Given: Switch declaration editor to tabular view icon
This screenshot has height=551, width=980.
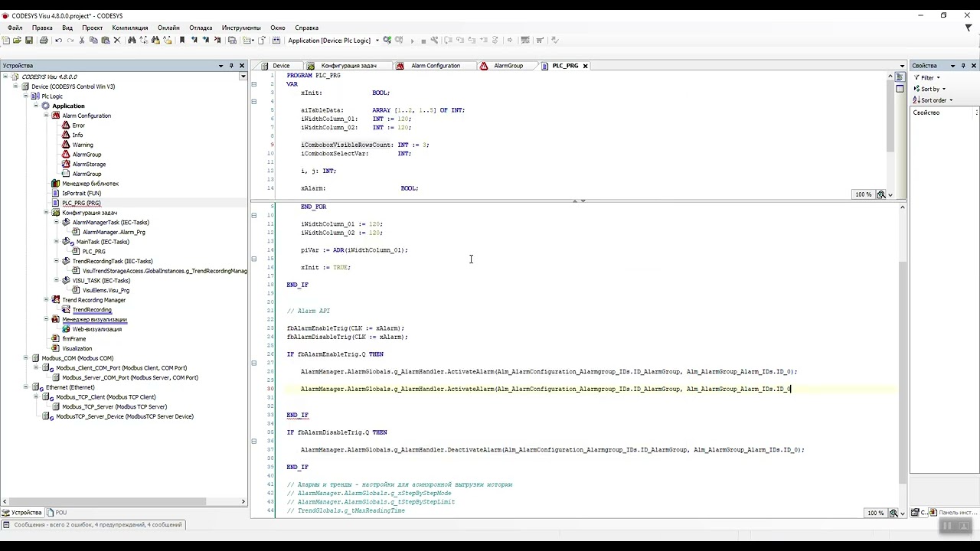Looking at the screenshot, I should (x=900, y=89).
